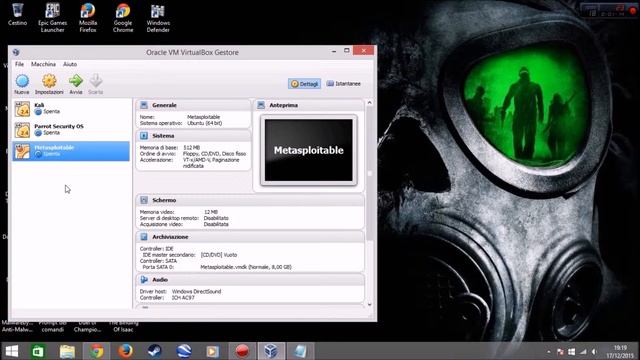This screenshot has height=360, width=640.
Task: Click the Audio section speaker icon
Action: 144,280
